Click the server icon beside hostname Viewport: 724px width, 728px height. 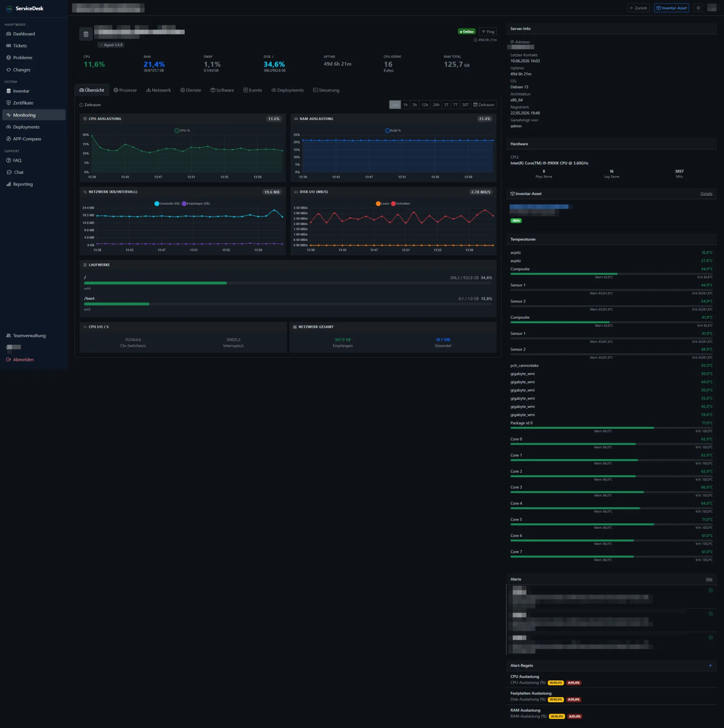(86, 34)
